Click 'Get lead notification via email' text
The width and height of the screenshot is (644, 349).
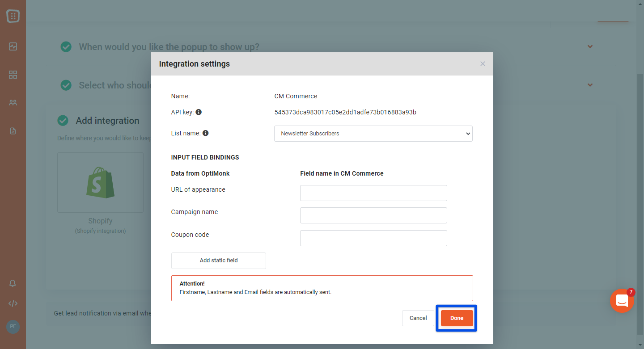point(102,313)
